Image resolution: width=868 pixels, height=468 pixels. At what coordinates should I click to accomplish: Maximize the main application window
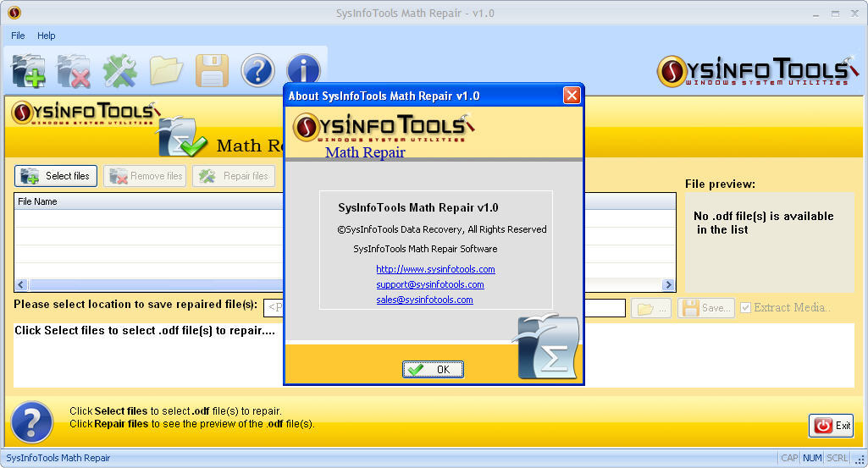point(835,14)
